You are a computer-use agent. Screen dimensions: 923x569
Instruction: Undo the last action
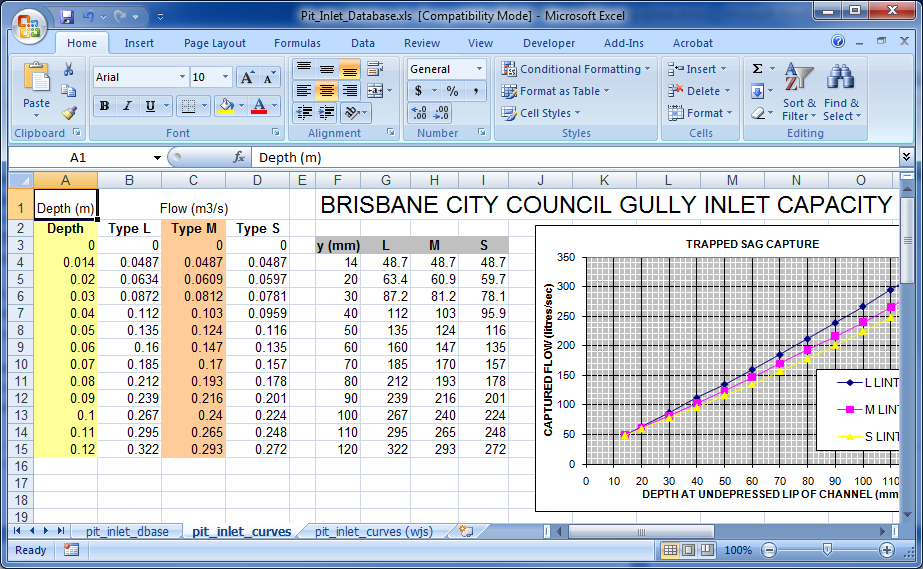click(88, 16)
